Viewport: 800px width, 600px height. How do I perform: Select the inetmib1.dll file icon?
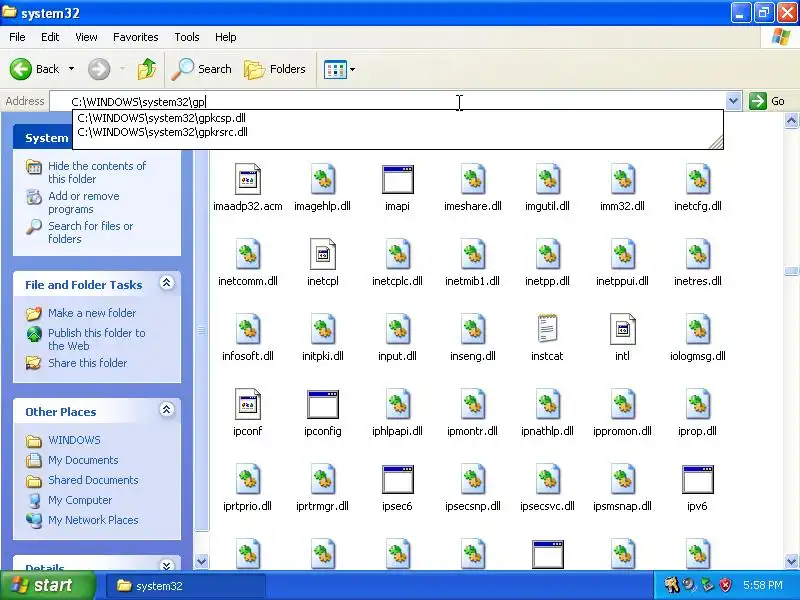pos(472,254)
